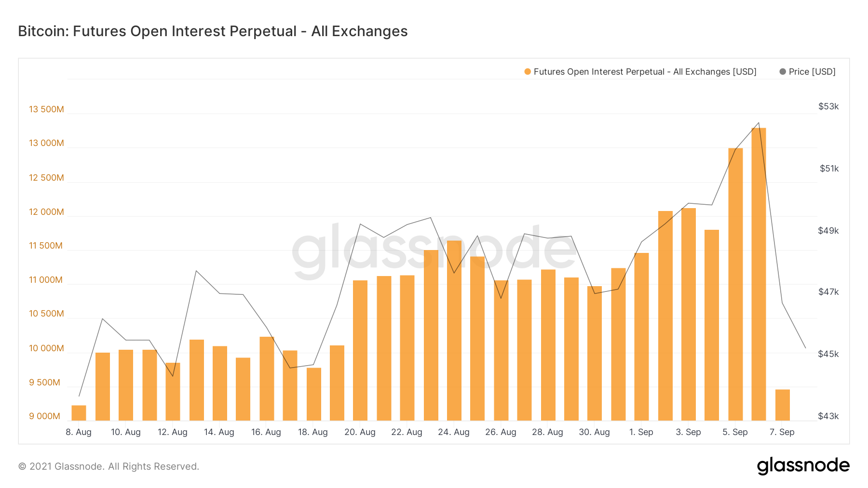Click the shortest orange bar at 8. Aug
The width and height of the screenshot is (868, 488).
[x=79, y=413]
